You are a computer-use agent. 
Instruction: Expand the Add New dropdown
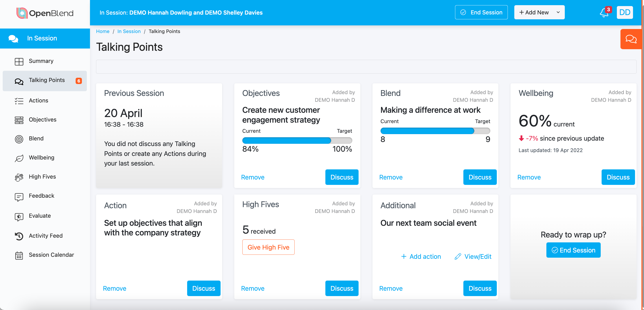[539, 13]
